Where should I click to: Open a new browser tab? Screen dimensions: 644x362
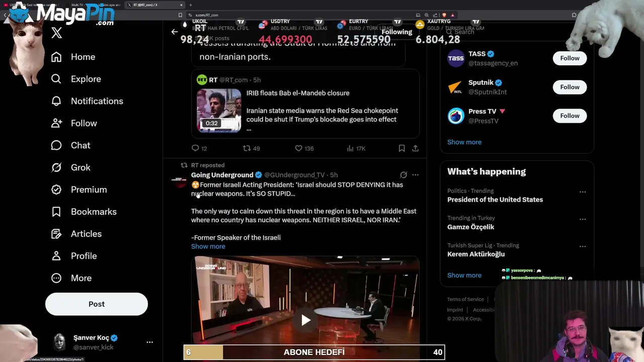[191, 5]
